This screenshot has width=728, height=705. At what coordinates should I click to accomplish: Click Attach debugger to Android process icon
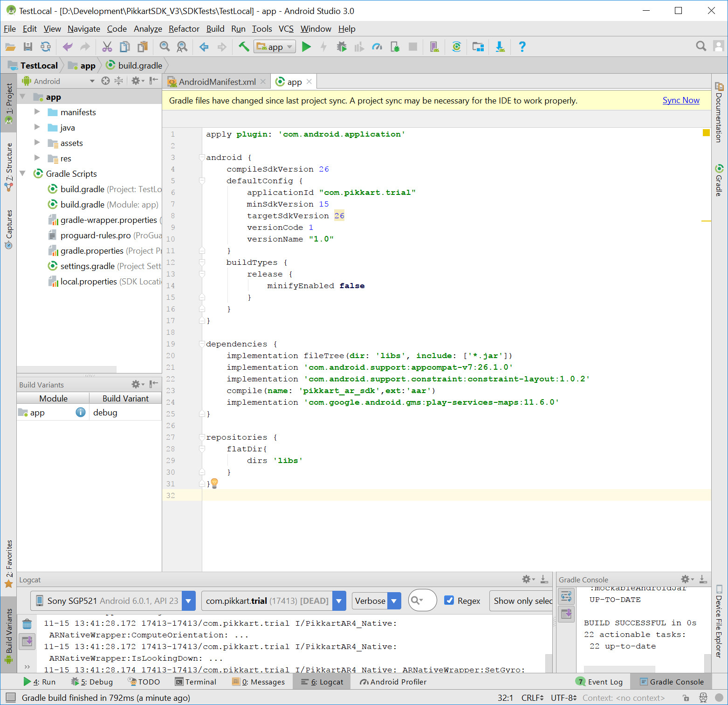pyautogui.click(x=395, y=47)
